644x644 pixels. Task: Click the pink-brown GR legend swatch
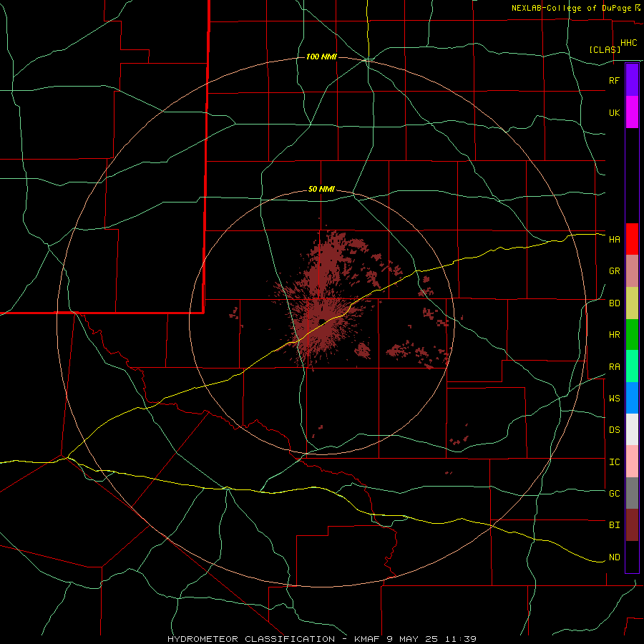632,270
